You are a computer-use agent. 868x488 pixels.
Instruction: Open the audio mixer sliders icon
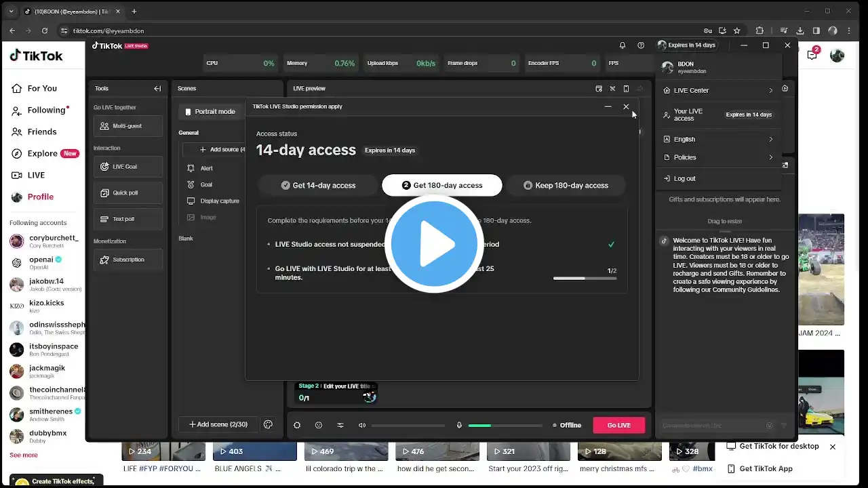click(340, 425)
